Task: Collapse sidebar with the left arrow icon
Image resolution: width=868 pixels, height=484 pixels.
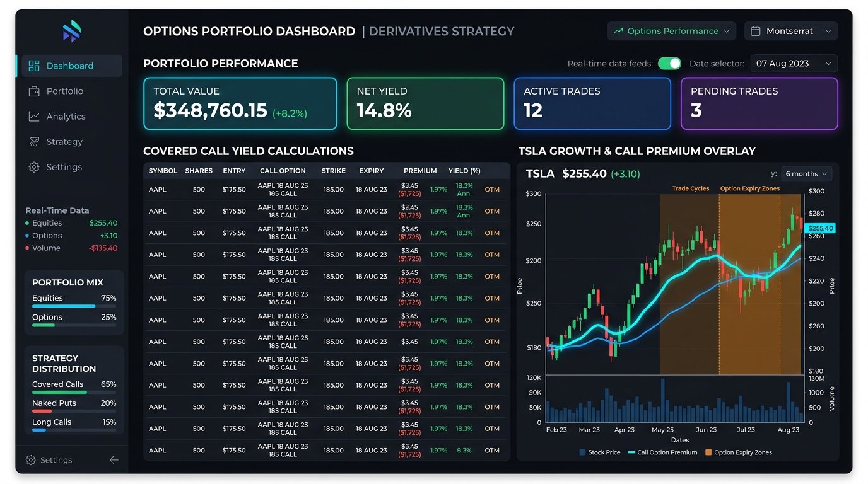Action: pyautogui.click(x=114, y=460)
